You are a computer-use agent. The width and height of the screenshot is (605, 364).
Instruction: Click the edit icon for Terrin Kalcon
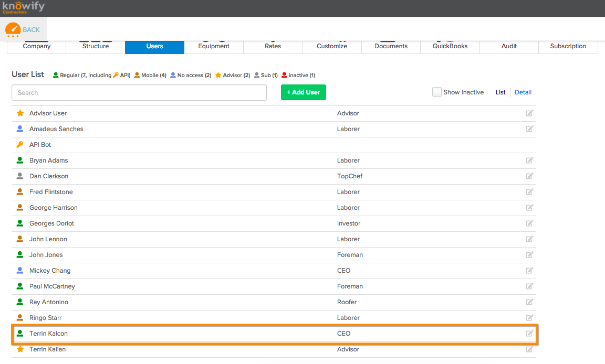tap(529, 334)
